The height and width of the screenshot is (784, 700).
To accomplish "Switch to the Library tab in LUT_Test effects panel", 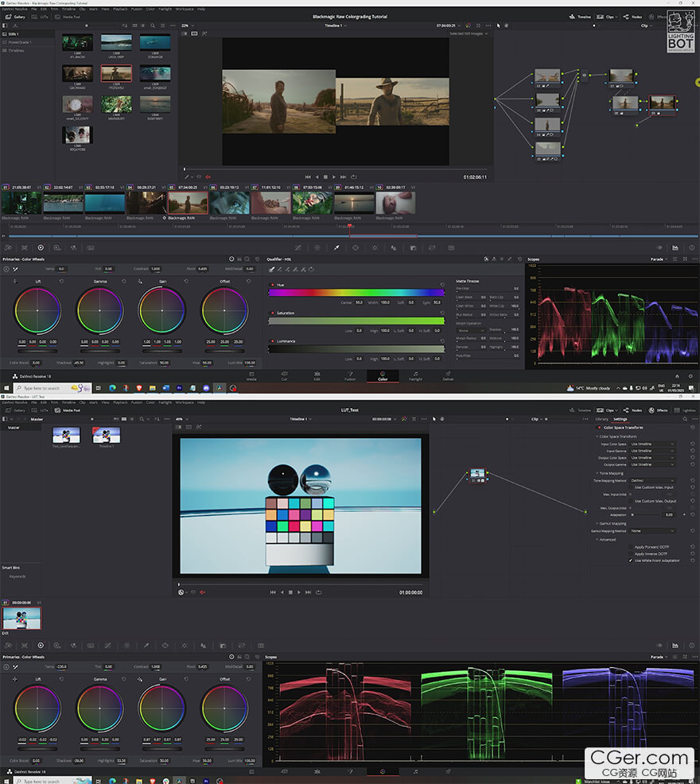I will point(601,419).
